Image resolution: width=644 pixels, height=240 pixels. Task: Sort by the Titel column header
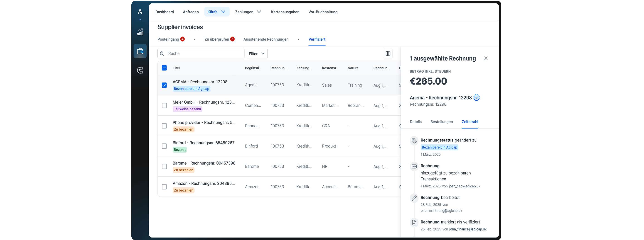(176, 68)
